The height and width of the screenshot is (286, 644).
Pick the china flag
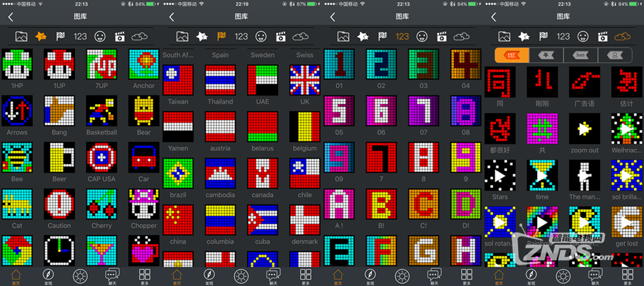178,220
